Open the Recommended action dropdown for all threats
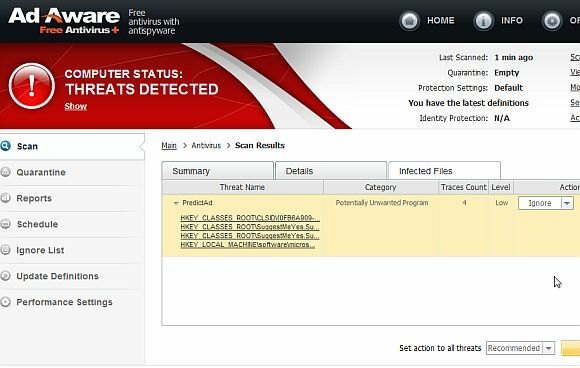 520,348
